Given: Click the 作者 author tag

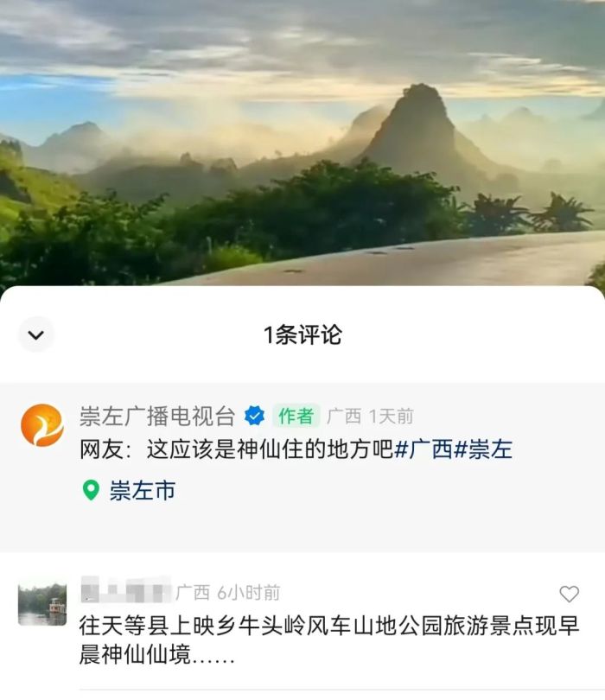Looking at the screenshot, I should click(x=296, y=416).
